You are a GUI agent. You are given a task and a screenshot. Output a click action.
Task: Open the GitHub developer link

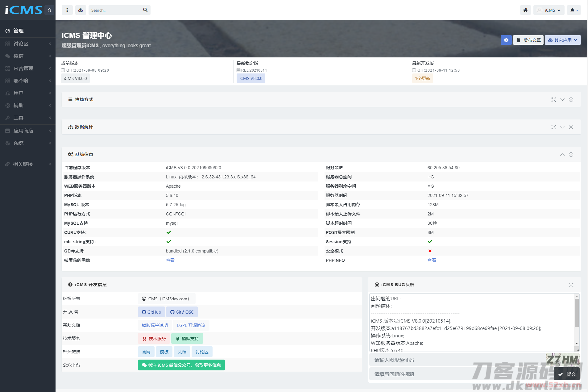[x=151, y=312]
